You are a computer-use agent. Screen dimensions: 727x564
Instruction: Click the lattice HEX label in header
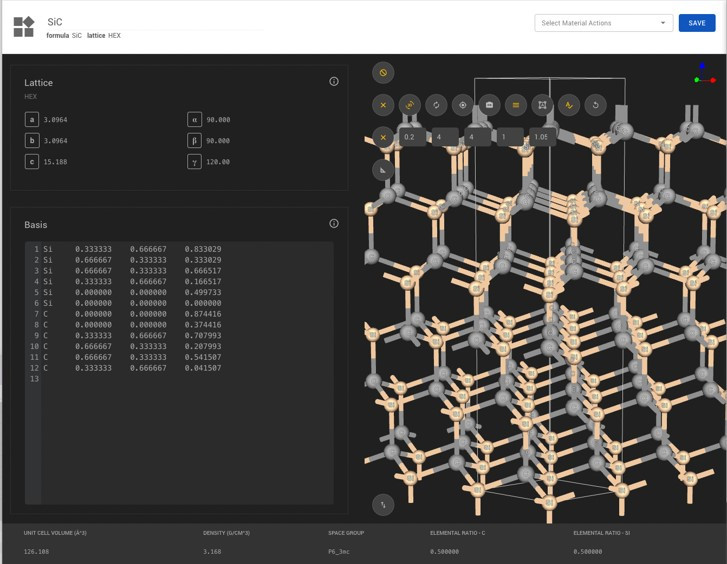pyautogui.click(x=104, y=35)
